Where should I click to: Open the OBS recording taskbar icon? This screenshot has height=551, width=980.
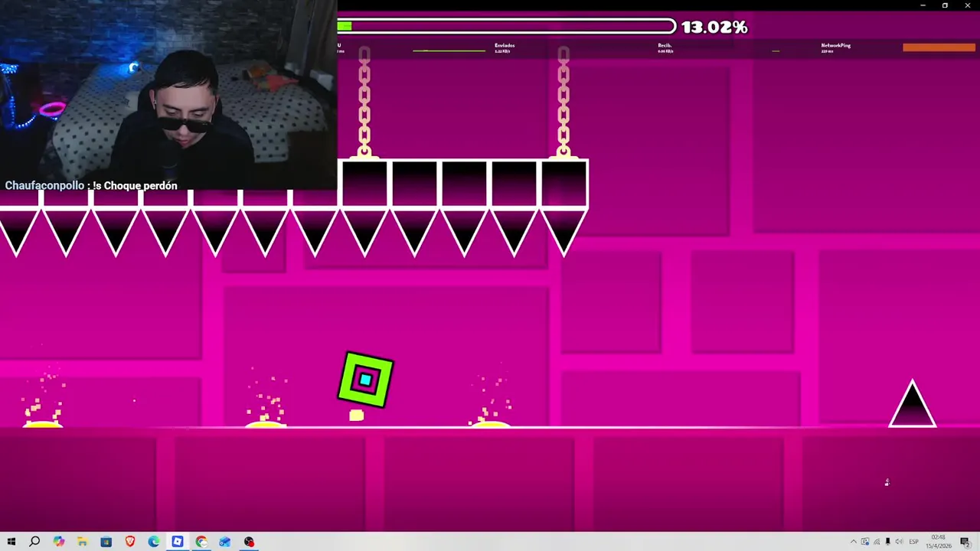coord(249,542)
